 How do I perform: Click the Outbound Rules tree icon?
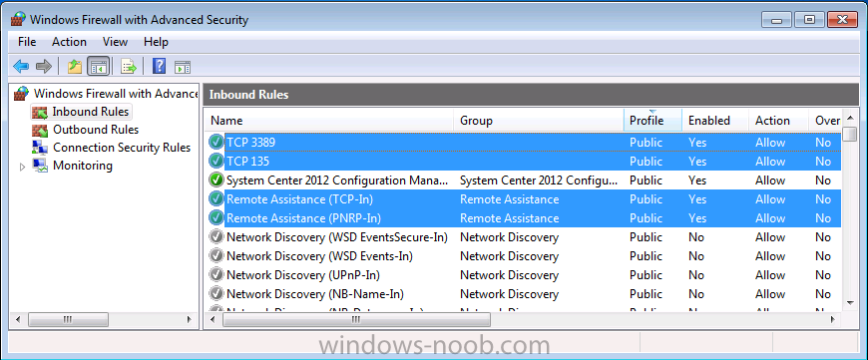pos(40,130)
